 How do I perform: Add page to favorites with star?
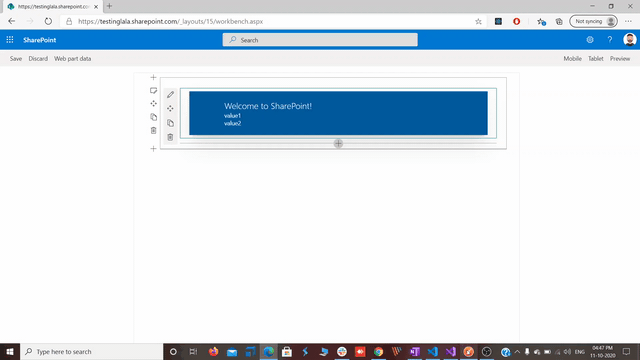tap(478, 21)
